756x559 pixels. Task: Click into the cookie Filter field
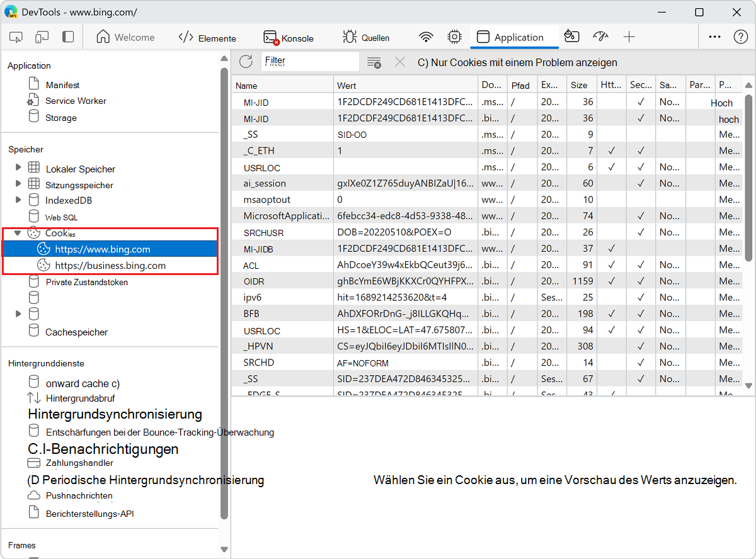(310, 62)
